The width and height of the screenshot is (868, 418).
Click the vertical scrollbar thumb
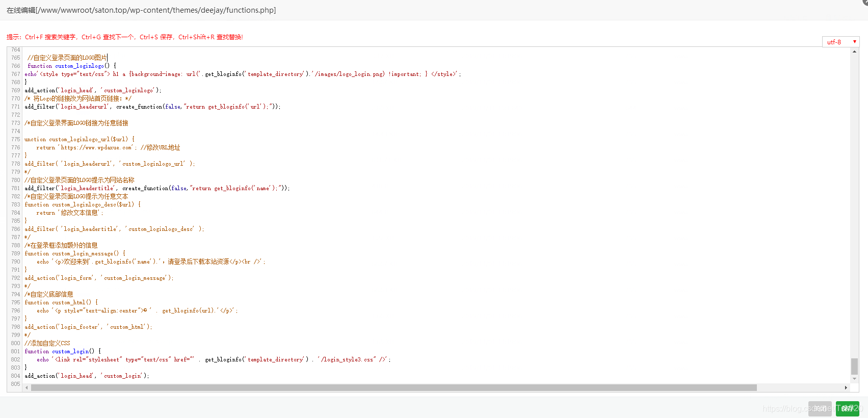pyautogui.click(x=854, y=366)
